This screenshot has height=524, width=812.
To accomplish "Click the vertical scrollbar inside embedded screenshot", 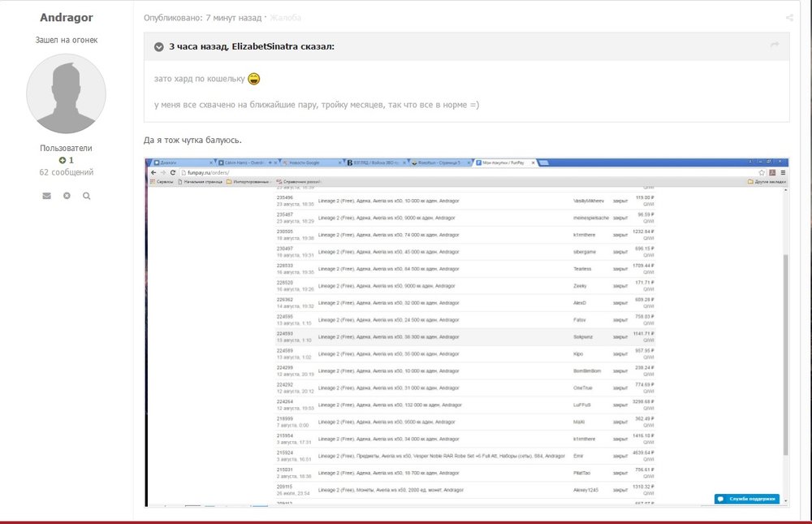I will click(x=784, y=349).
